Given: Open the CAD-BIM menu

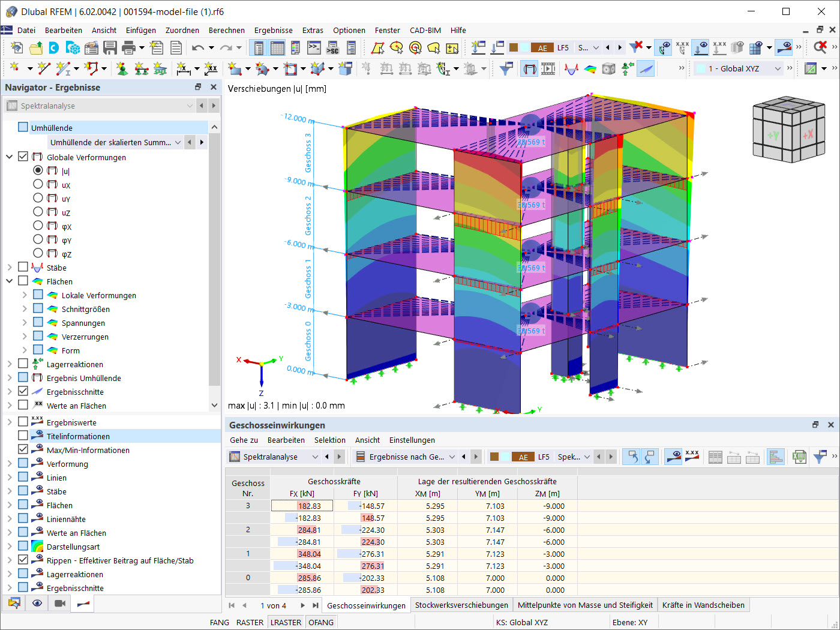Looking at the screenshot, I should [x=425, y=30].
